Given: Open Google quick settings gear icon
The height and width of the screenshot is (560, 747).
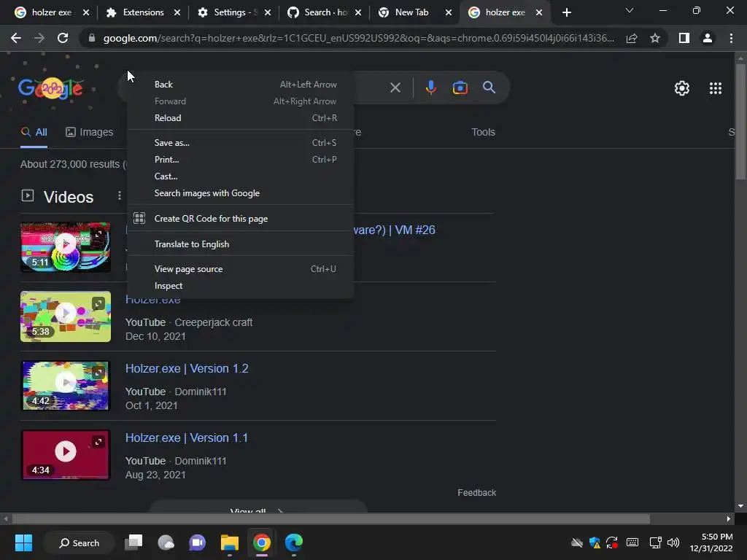Looking at the screenshot, I should click(x=682, y=88).
